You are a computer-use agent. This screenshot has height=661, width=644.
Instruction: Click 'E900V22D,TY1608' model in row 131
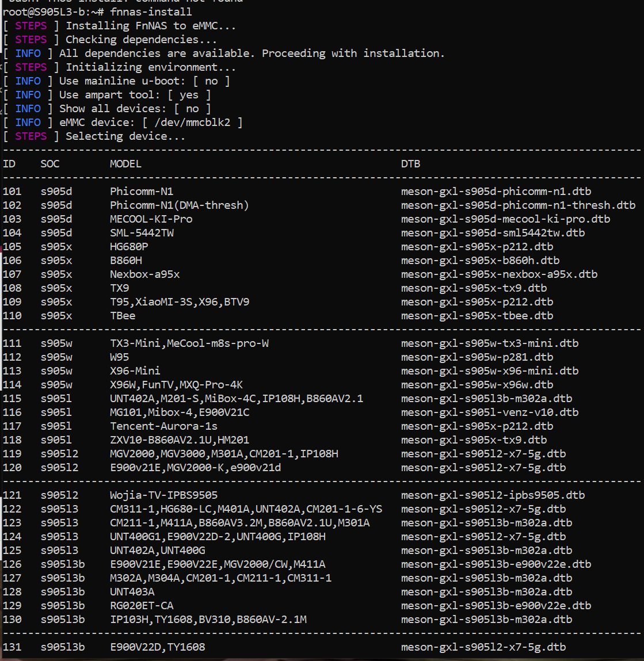pos(157,648)
